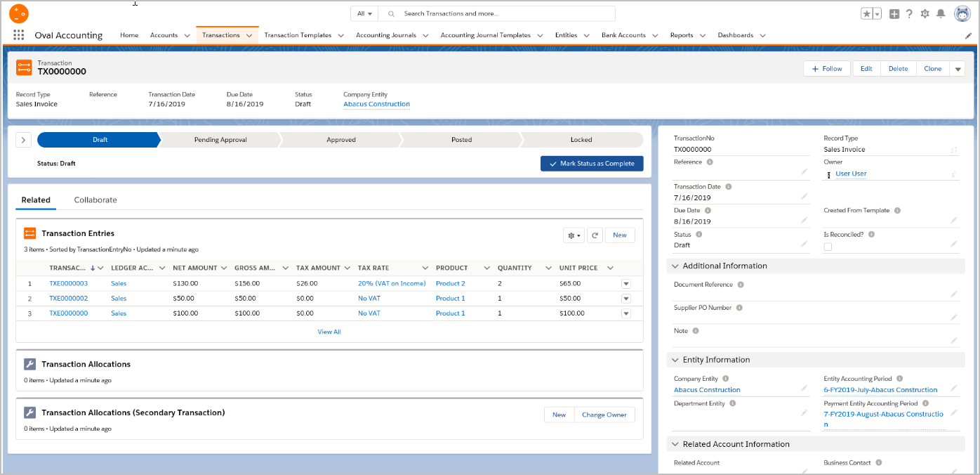Image resolution: width=980 pixels, height=475 pixels.
Task: Click the Transaction Entries list icon
Action: click(29, 233)
